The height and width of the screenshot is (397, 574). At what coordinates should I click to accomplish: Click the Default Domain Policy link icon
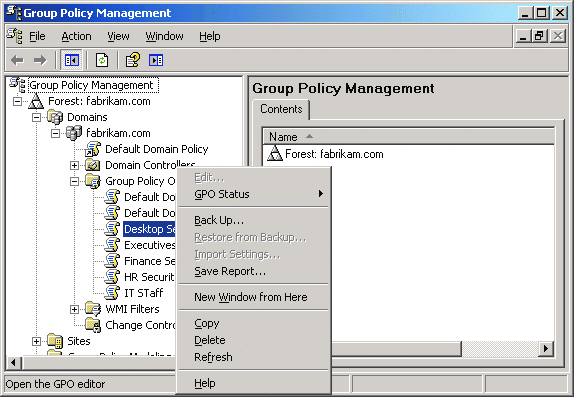[93, 149]
